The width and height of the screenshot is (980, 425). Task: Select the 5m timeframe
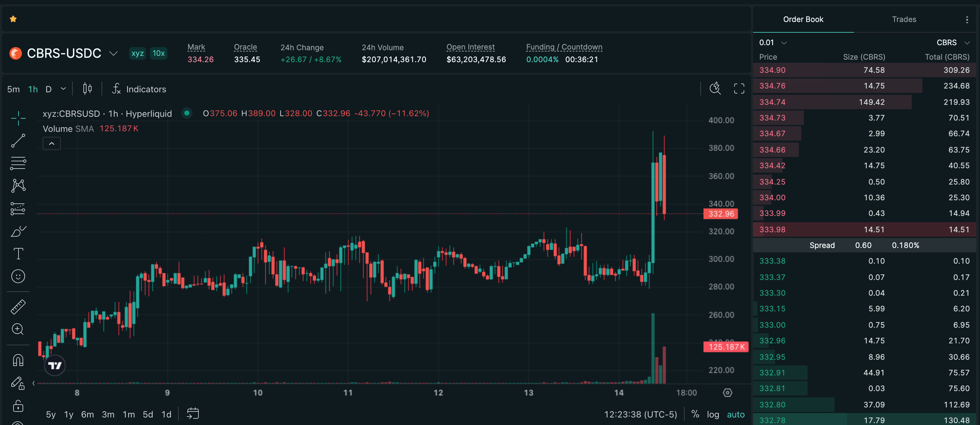(x=13, y=89)
